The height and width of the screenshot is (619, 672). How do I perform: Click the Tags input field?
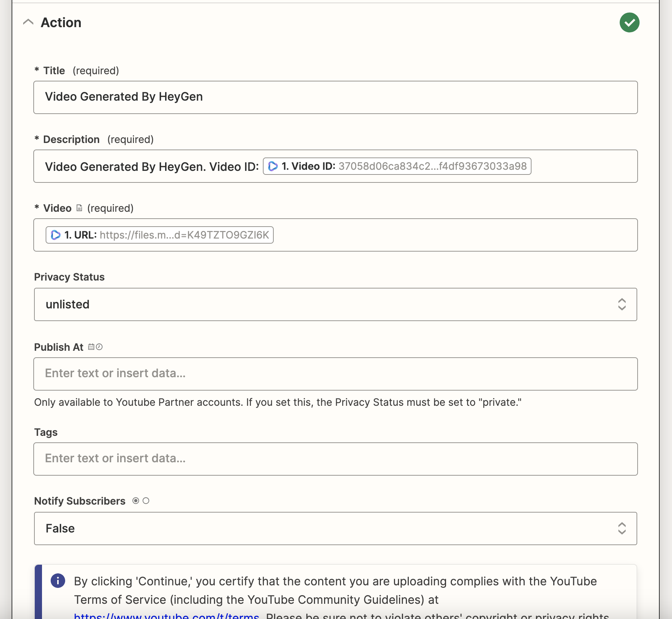coord(336,459)
